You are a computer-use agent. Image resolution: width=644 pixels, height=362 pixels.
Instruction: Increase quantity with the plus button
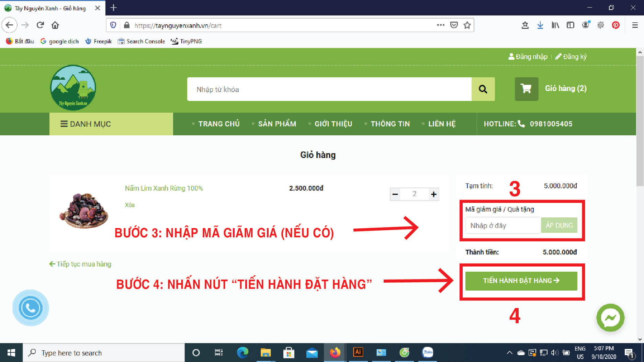433,194
